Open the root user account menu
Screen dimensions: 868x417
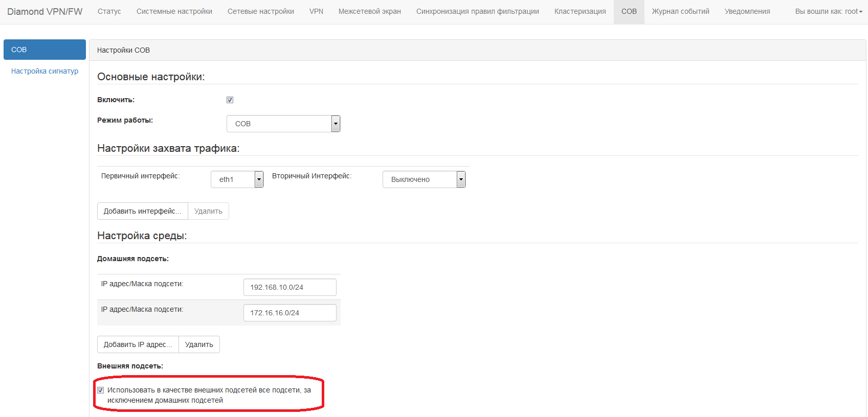pyautogui.click(x=828, y=11)
